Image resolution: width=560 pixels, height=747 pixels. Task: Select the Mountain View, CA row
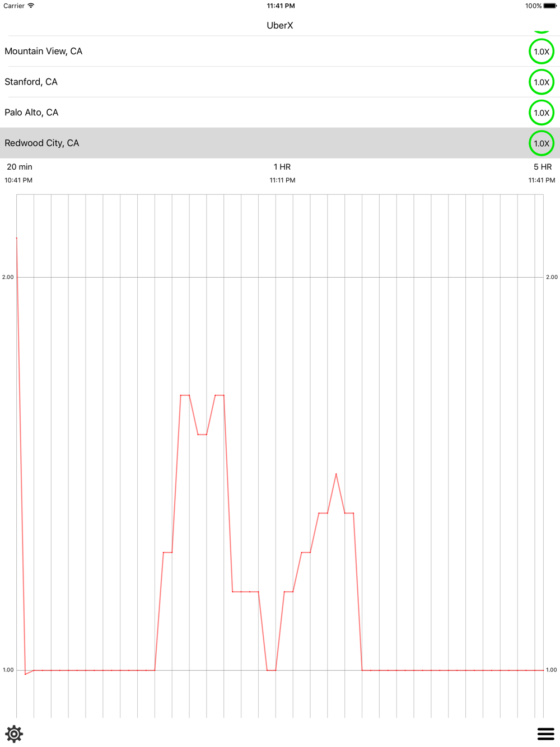click(x=280, y=52)
